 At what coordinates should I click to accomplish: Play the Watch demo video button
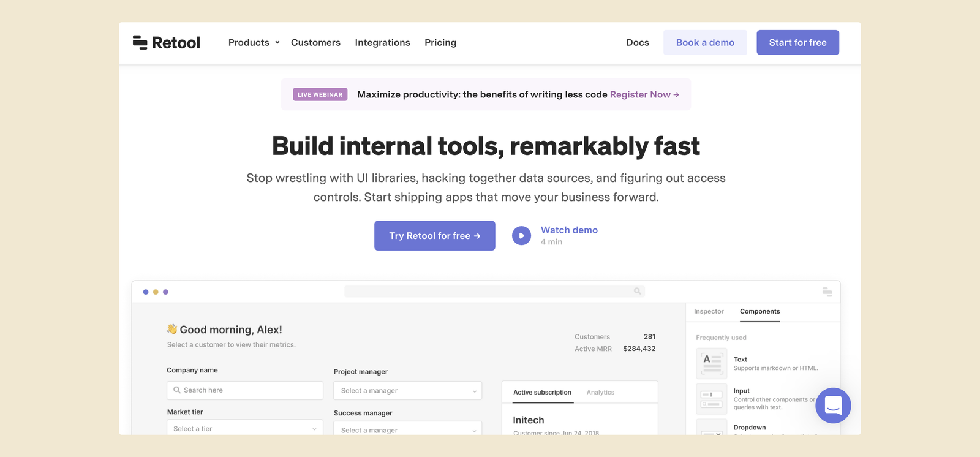[x=521, y=236]
